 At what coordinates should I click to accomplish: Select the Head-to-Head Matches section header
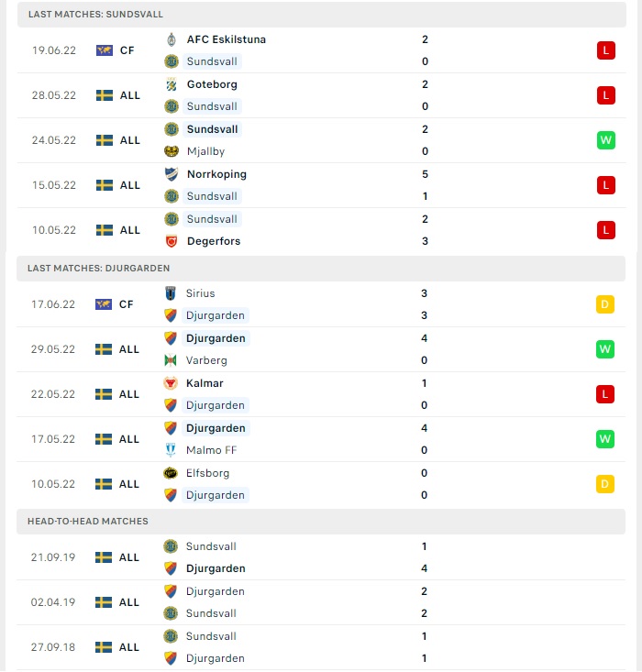pos(321,522)
